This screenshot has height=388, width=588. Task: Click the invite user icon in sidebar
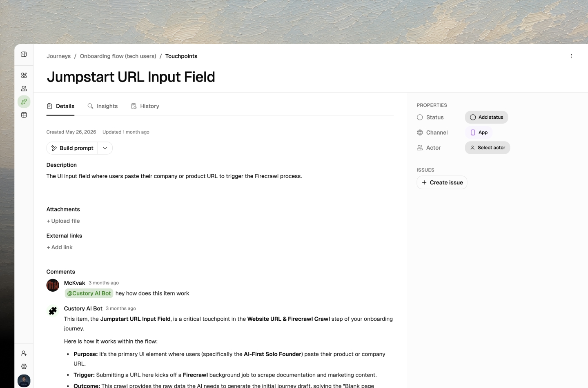[24, 353]
